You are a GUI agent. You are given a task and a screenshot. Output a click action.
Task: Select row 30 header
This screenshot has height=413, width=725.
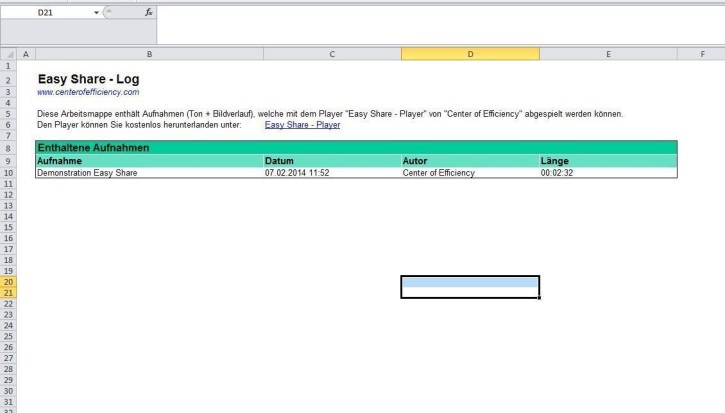[8, 391]
